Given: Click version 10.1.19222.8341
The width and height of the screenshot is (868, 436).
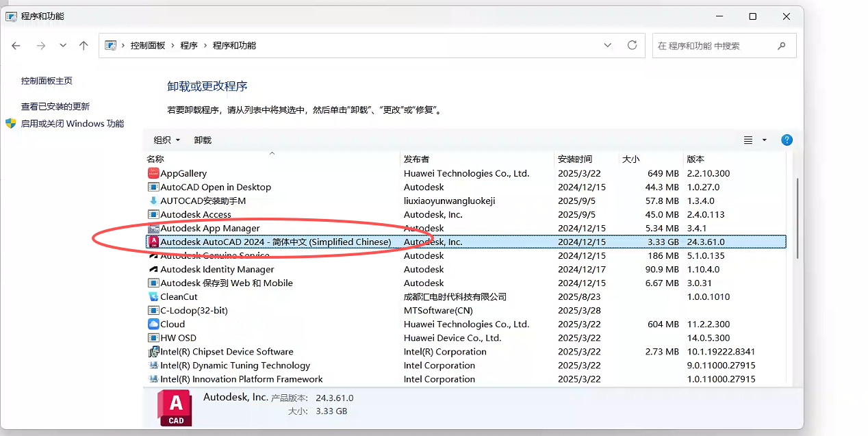Looking at the screenshot, I should point(721,351).
